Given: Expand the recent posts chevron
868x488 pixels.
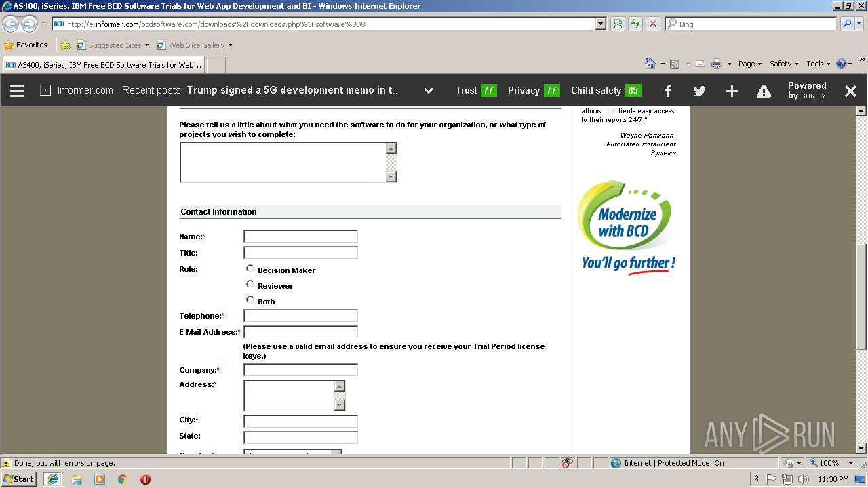Looking at the screenshot, I should (429, 91).
